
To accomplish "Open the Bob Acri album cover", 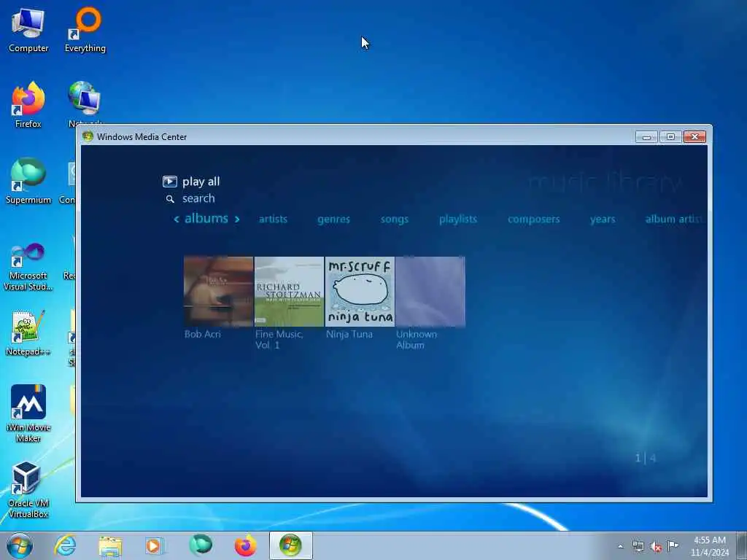I will point(219,292).
